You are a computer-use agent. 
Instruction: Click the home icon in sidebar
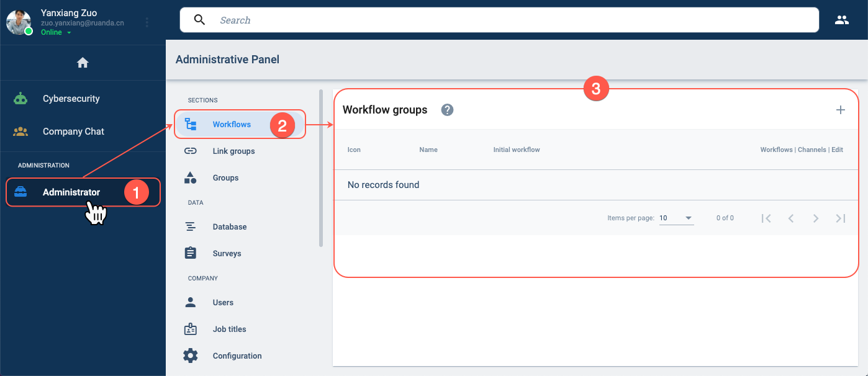[x=83, y=63]
